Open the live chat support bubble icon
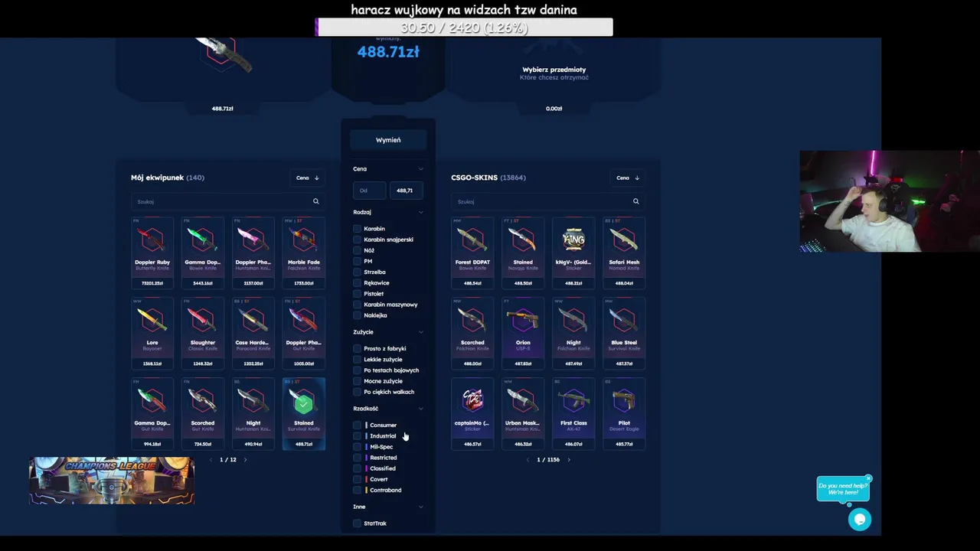Viewport: 980px width, 551px height. click(x=860, y=520)
